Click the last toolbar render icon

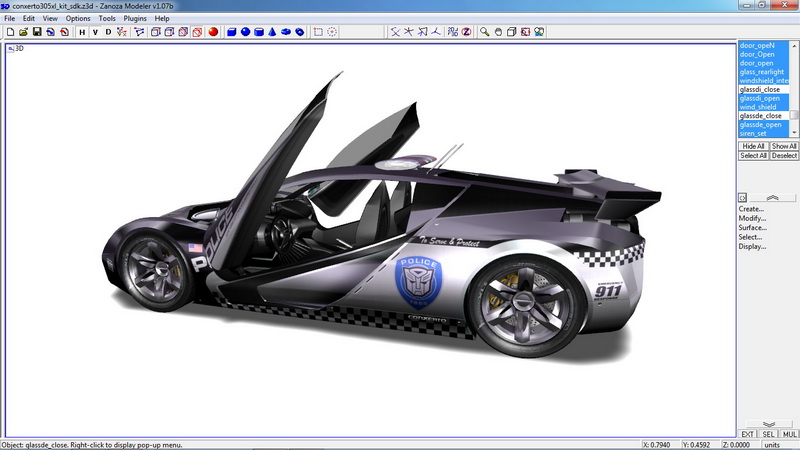click(x=539, y=32)
